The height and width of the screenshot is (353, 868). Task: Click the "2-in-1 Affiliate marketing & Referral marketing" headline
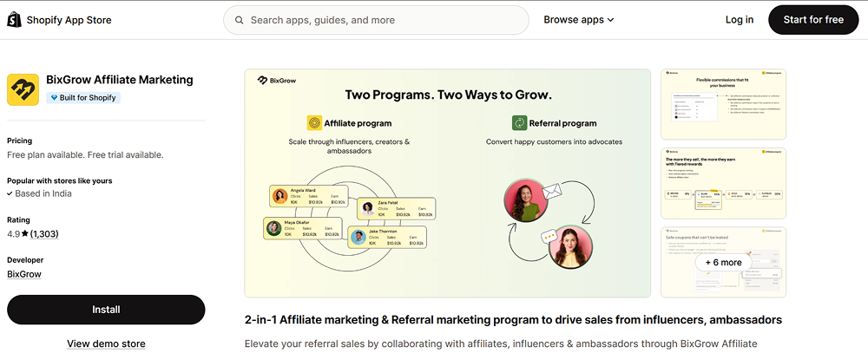(513, 320)
